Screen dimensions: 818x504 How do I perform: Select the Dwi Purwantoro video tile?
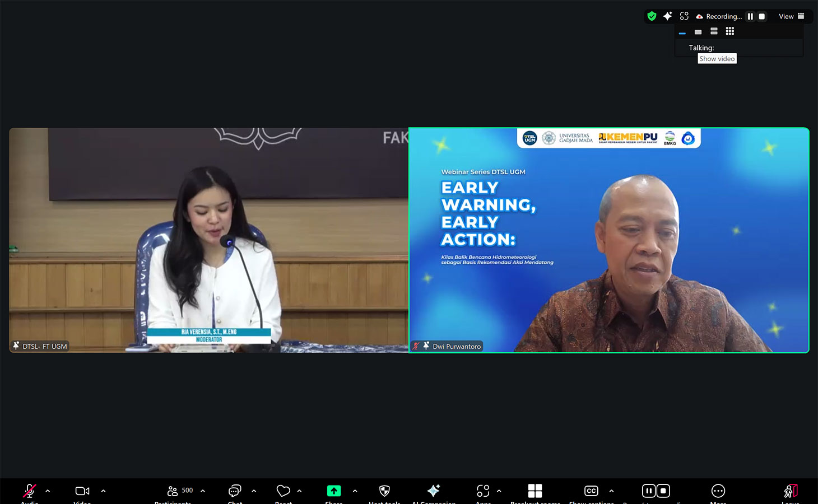click(609, 241)
